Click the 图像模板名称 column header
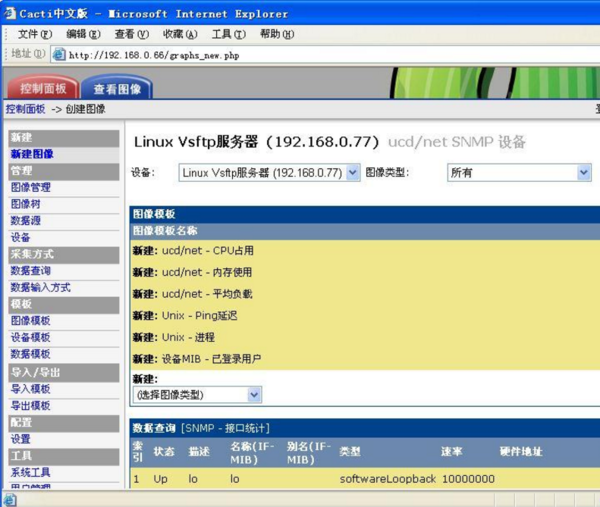 coord(165,231)
